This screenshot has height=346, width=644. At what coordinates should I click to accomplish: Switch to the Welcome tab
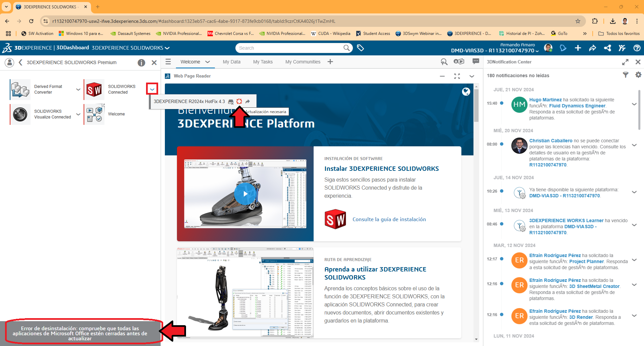tap(190, 62)
